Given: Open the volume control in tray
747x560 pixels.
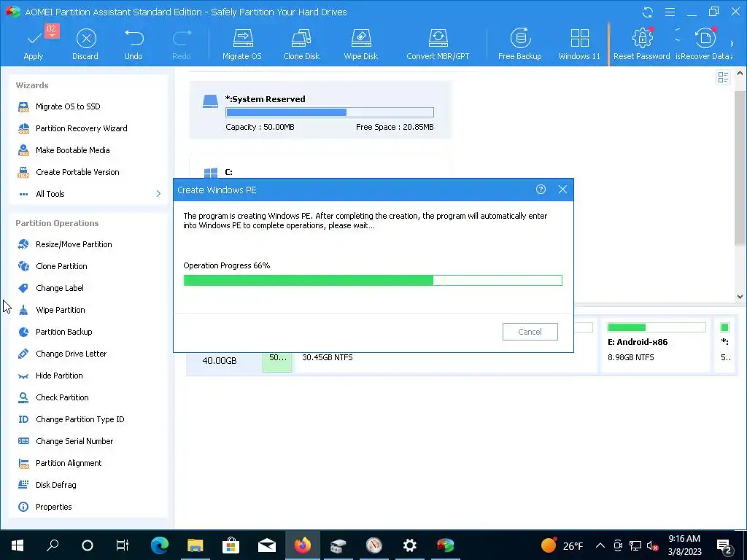Looking at the screenshot, I should point(653,545).
